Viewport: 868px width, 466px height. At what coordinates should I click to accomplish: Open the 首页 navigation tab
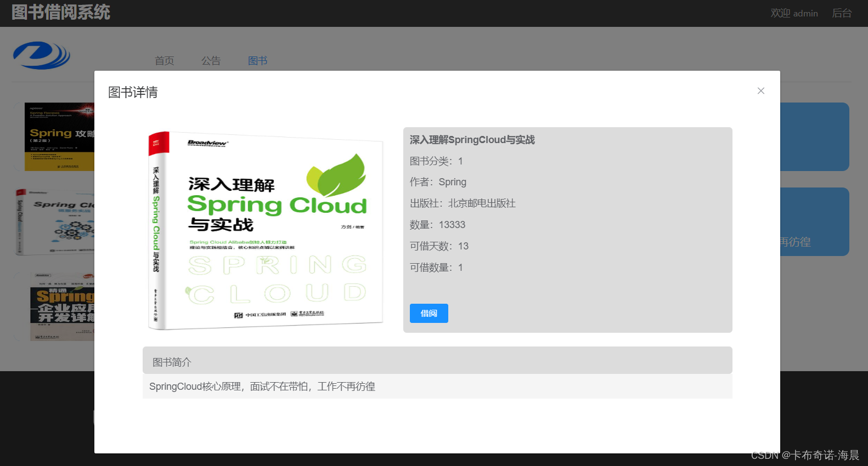click(x=164, y=61)
